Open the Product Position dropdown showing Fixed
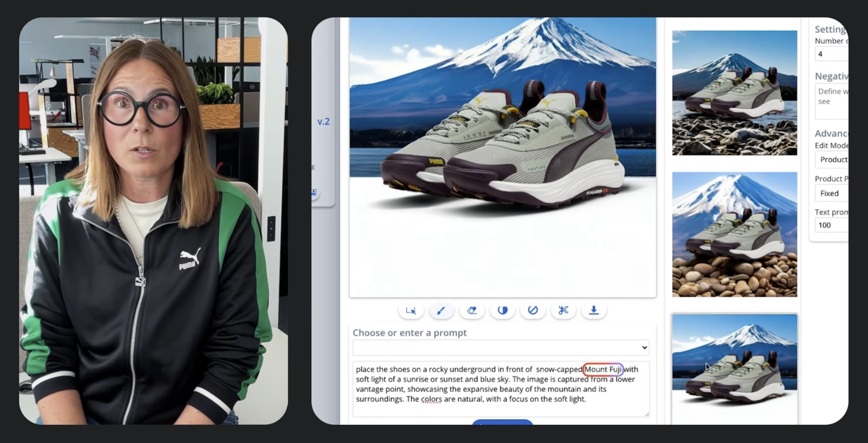This screenshot has width=868, height=443. 837,193
